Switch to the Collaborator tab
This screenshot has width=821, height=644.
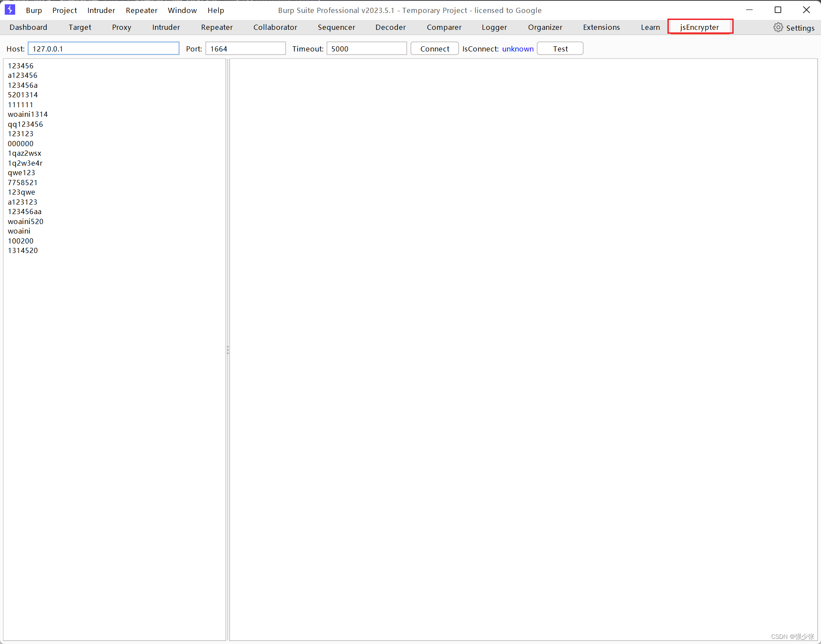pyautogui.click(x=275, y=27)
